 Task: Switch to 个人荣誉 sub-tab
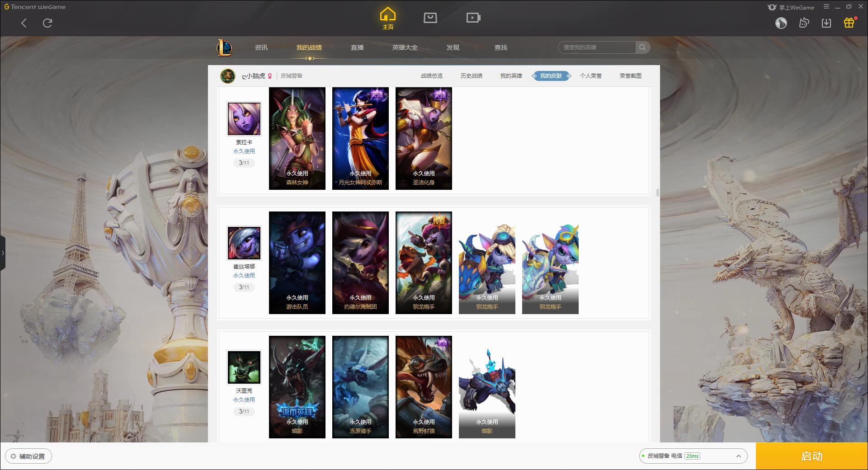pyautogui.click(x=591, y=76)
